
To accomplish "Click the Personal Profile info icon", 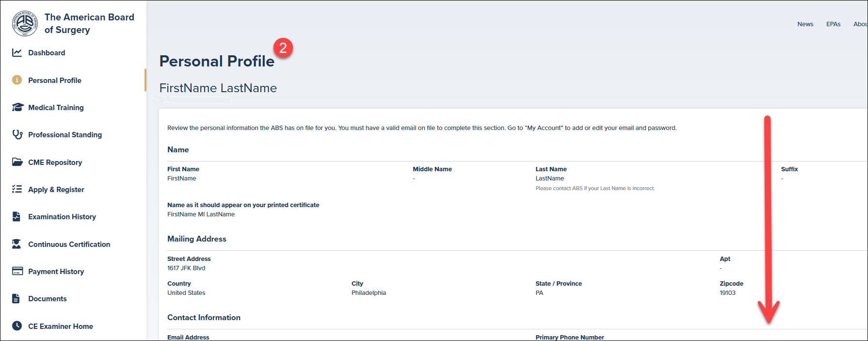I will point(17,80).
